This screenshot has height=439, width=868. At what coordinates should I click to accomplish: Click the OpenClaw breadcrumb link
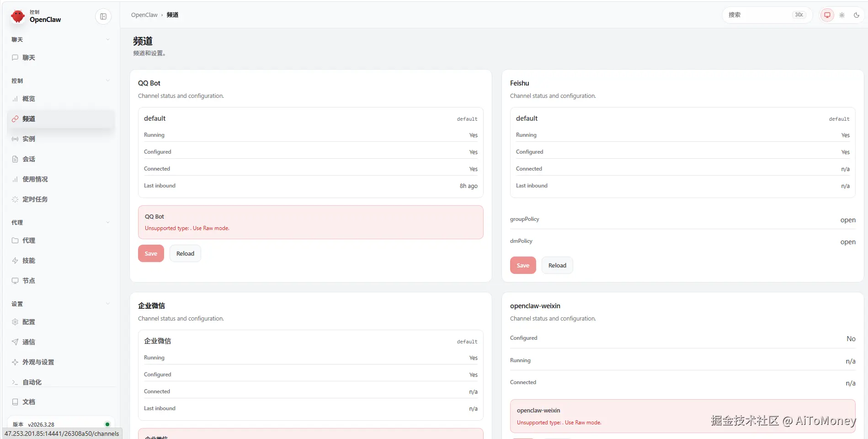point(144,15)
